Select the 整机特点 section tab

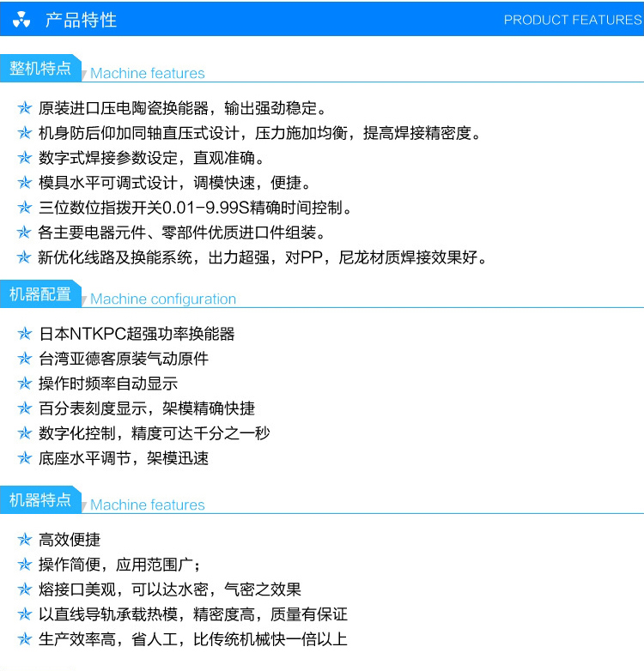[40, 69]
